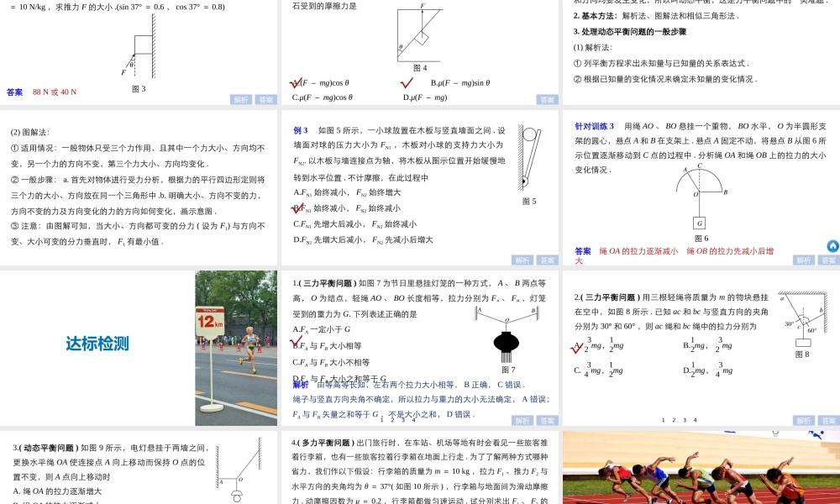
Task: Click the 图8 hanging block diagram
Action: tap(802, 320)
